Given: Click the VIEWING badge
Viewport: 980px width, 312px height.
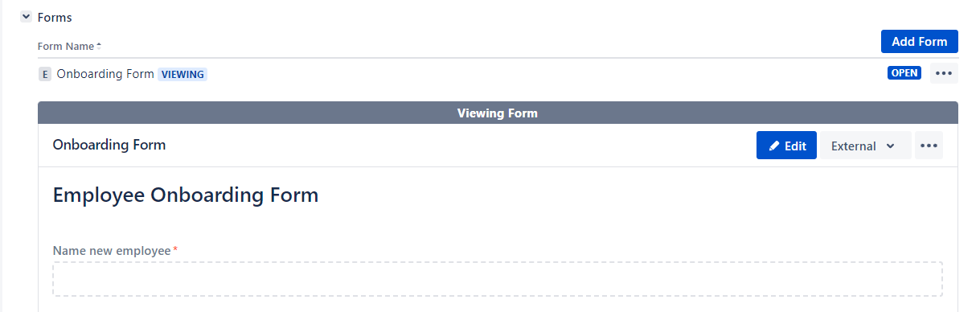Looking at the screenshot, I should (x=182, y=74).
